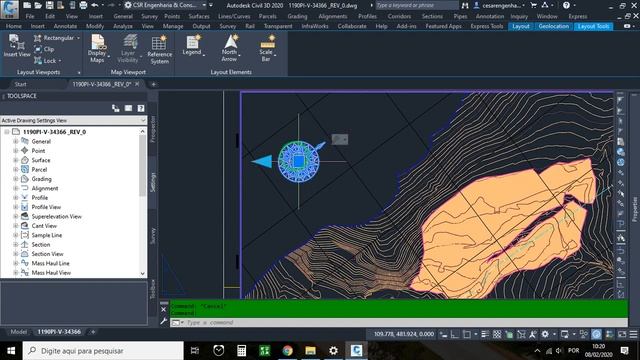Select the Mass Haul Line tree item
Screen dimensions: 640x360
[51, 263]
